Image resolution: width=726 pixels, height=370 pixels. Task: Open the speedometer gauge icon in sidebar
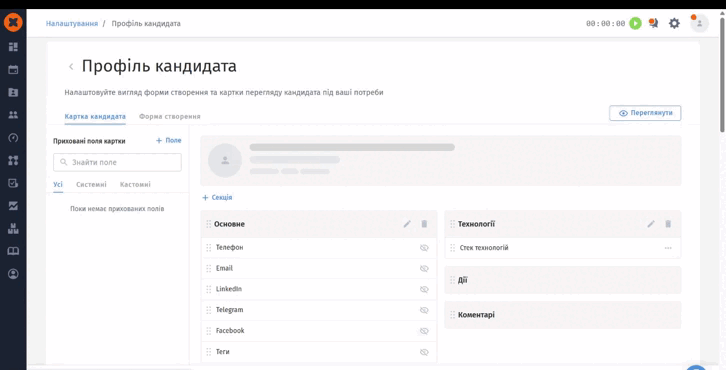coord(13,138)
